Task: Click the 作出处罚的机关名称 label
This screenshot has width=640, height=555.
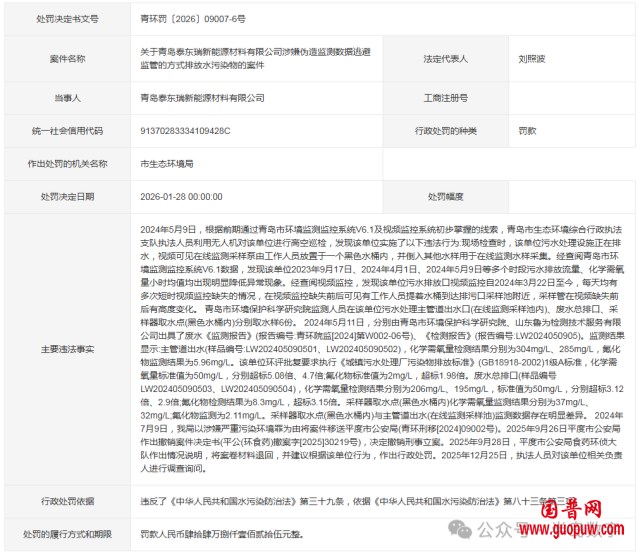Action: 67,164
